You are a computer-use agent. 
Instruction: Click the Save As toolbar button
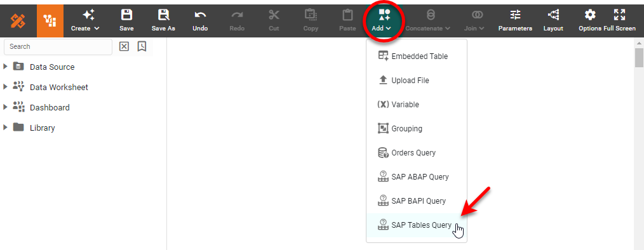[163, 21]
